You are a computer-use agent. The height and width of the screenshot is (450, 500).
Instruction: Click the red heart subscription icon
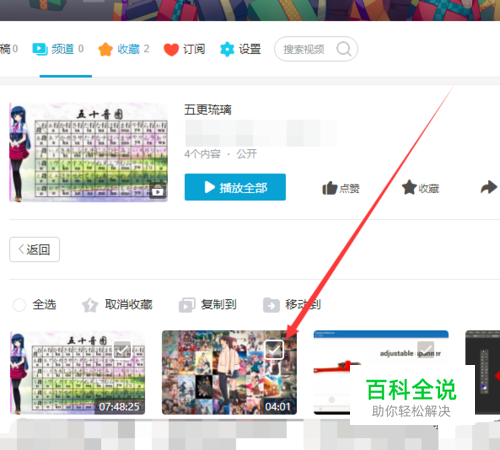point(171,50)
